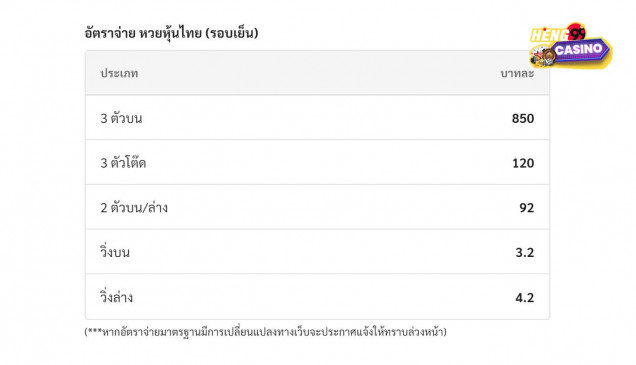Click the footnote about payout rate changes

point(265,332)
